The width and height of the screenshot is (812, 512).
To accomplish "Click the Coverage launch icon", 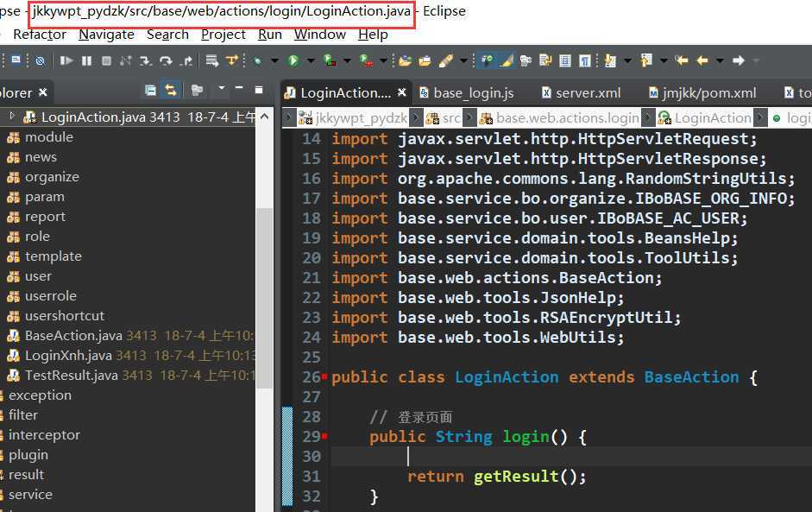I will click(330, 60).
